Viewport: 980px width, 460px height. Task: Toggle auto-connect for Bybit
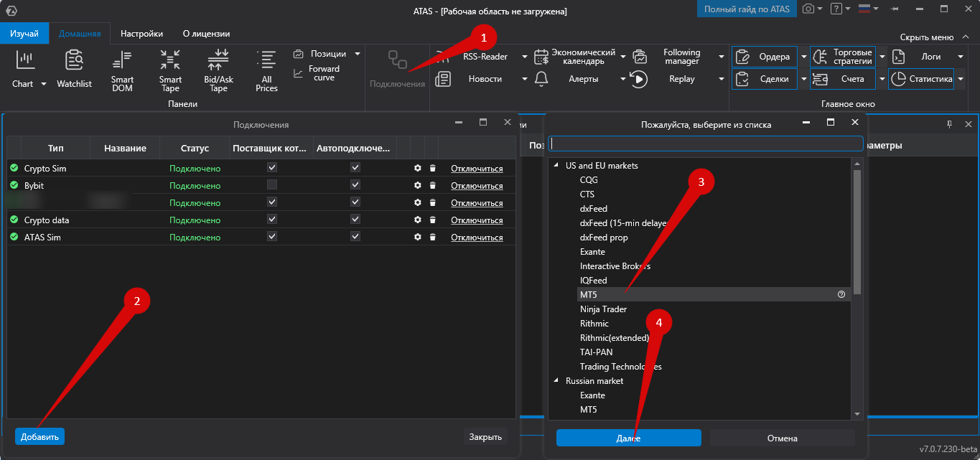355,184
